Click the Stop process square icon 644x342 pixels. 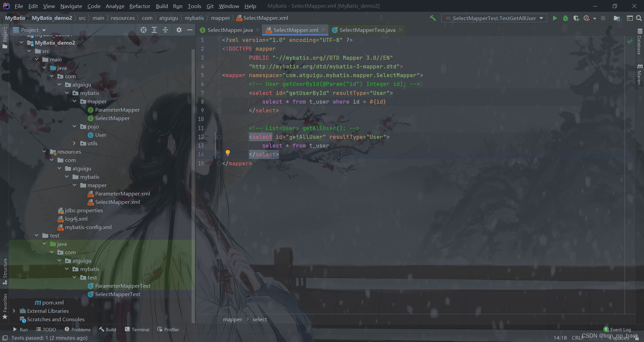tap(603, 18)
